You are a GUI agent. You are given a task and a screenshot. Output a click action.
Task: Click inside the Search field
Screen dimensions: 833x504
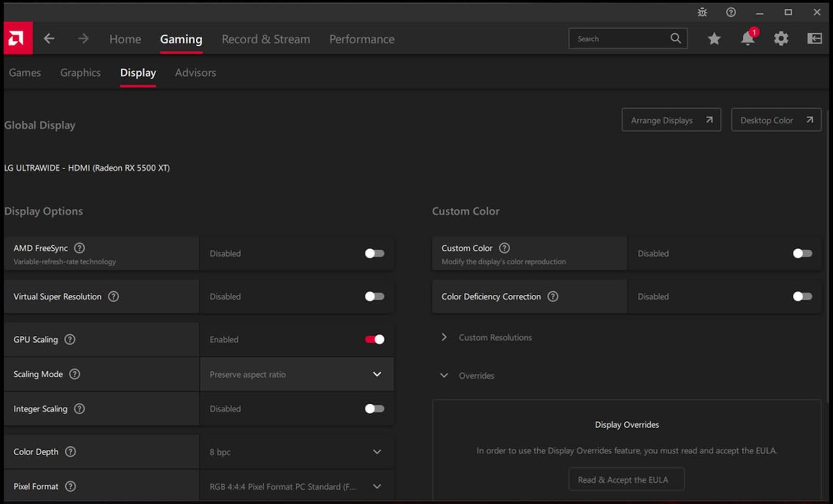pyautogui.click(x=615, y=38)
